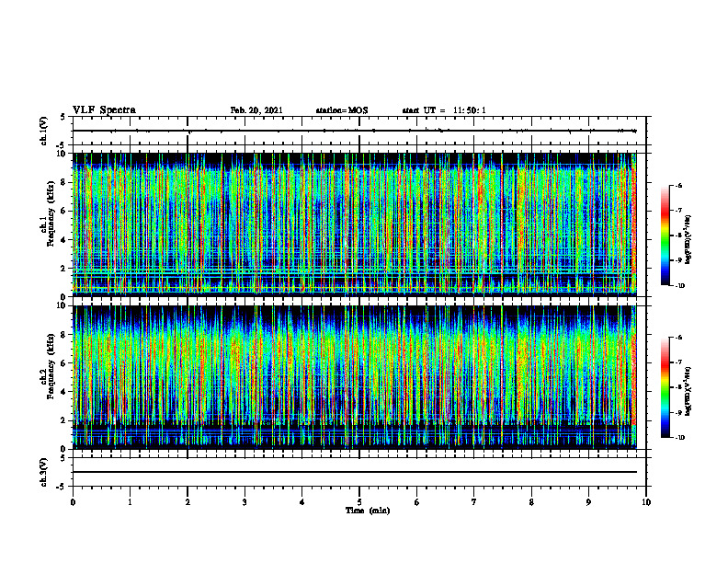Click the '6' kHz tick of ch.1

coord(64,211)
